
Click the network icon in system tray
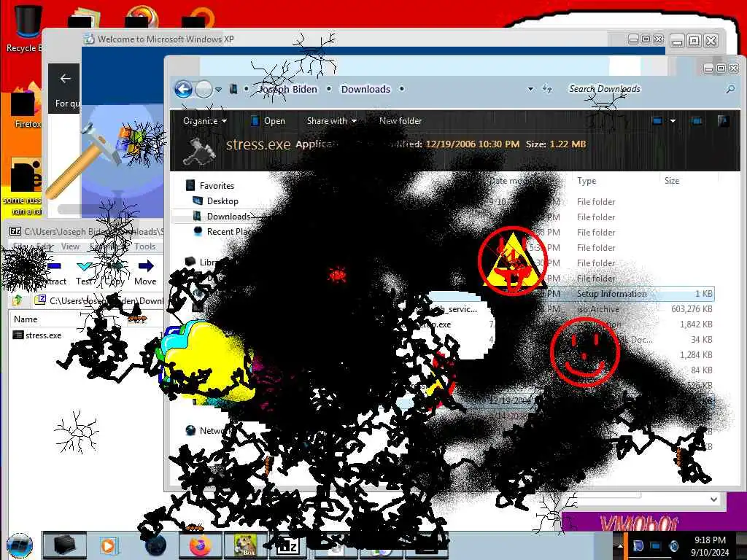coord(656,545)
